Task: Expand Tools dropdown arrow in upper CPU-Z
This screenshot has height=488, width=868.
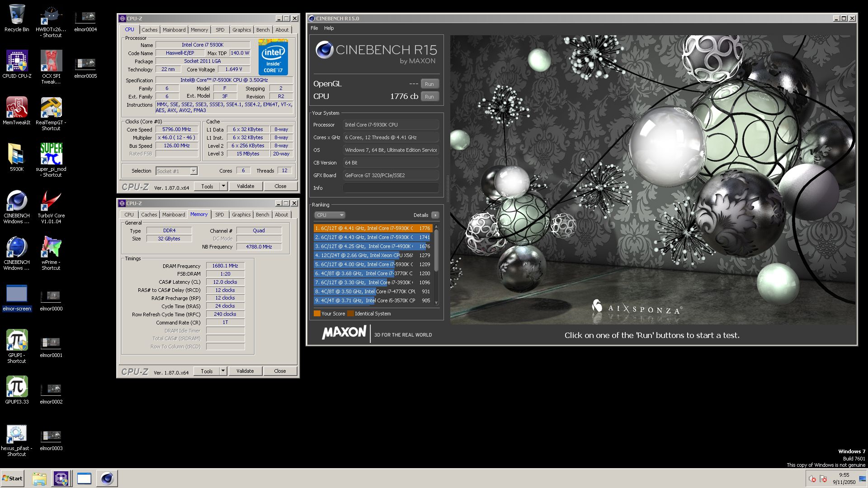Action: click(x=223, y=186)
